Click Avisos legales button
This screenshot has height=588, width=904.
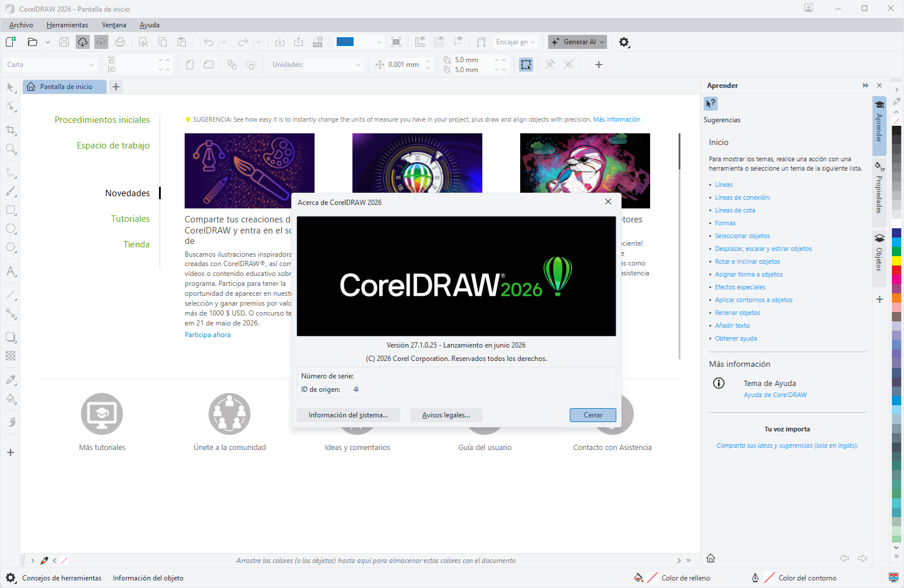click(x=446, y=415)
